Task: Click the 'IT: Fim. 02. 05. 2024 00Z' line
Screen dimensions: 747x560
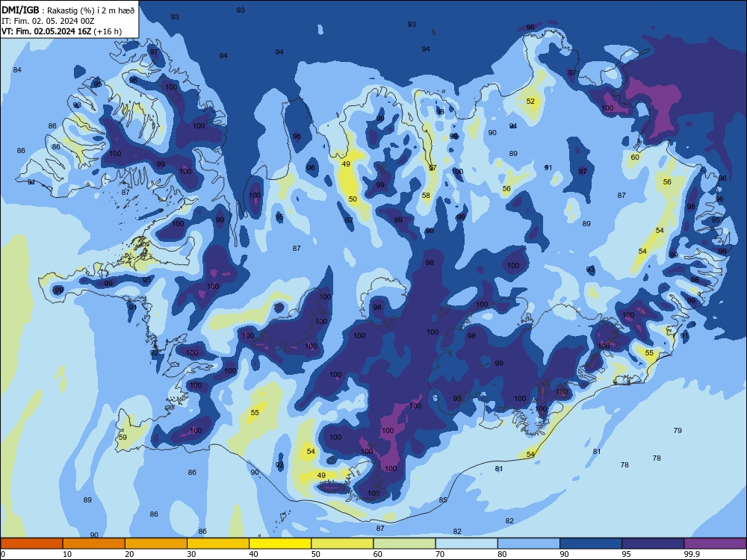Action: tap(48, 21)
